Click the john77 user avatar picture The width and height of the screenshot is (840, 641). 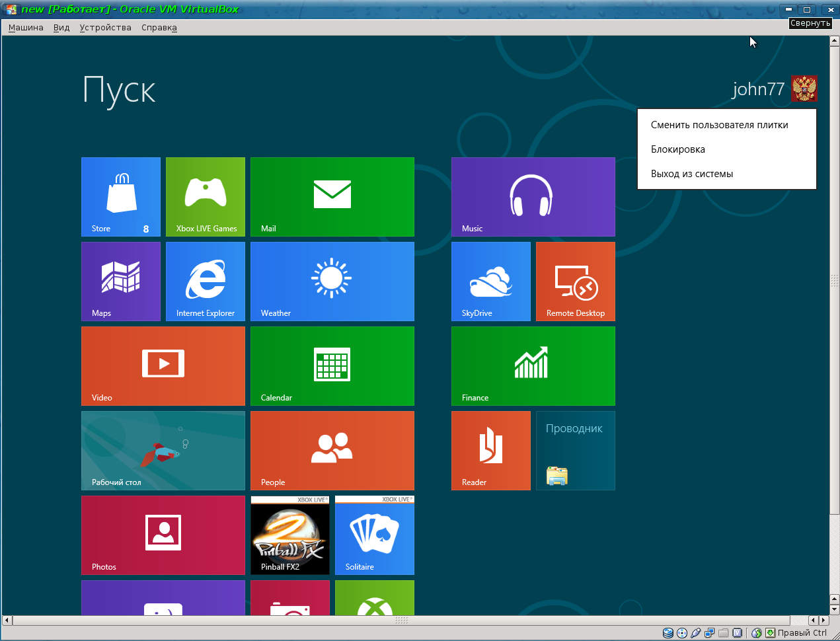point(804,89)
